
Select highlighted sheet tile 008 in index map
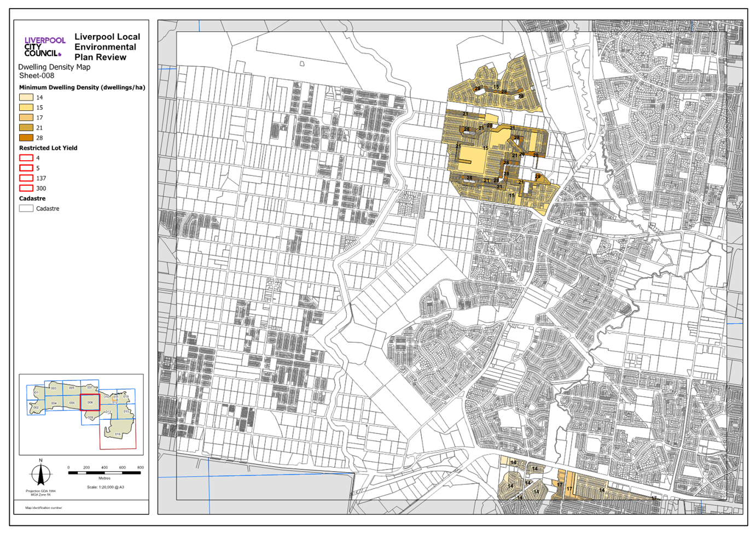pos(90,402)
